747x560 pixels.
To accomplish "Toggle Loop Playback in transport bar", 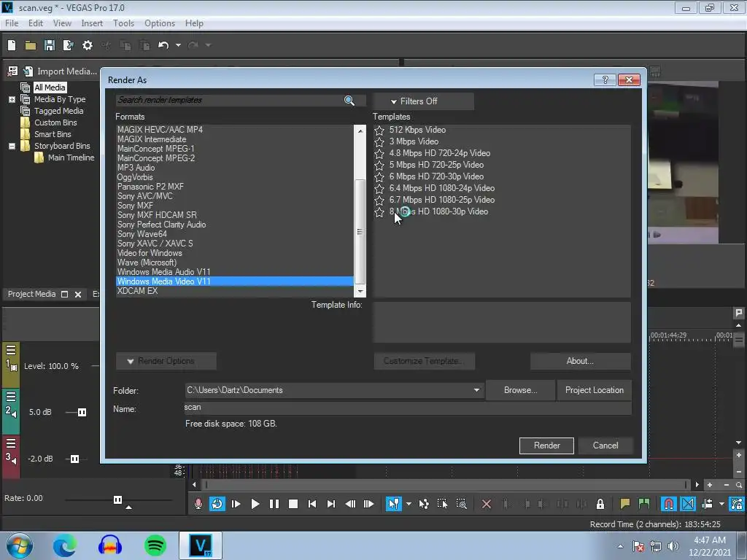I will tap(217, 504).
